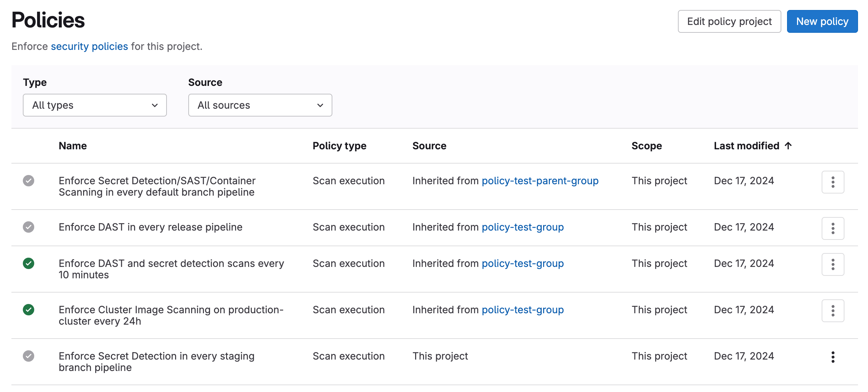The height and width of the screenshot is (392, 868).
Task: Click the green enabled status icon for Cluster Image Scanning policy
Action: pos(29,310)
